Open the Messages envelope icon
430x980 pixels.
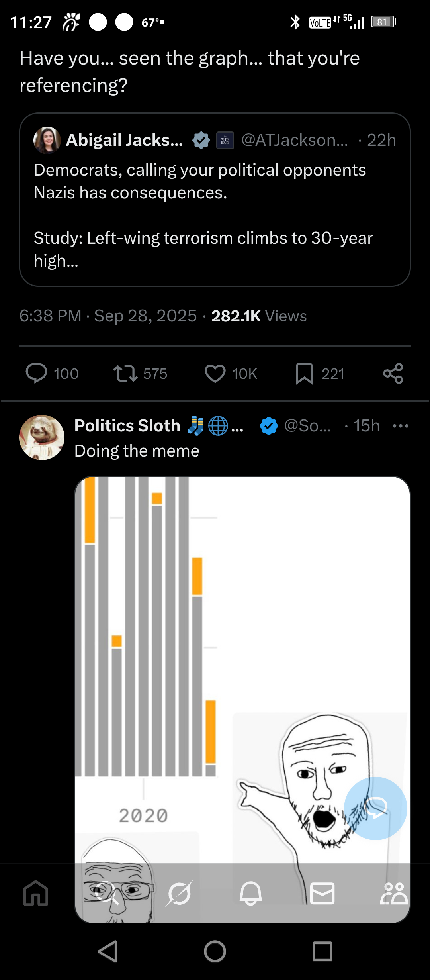pos(322,893)
